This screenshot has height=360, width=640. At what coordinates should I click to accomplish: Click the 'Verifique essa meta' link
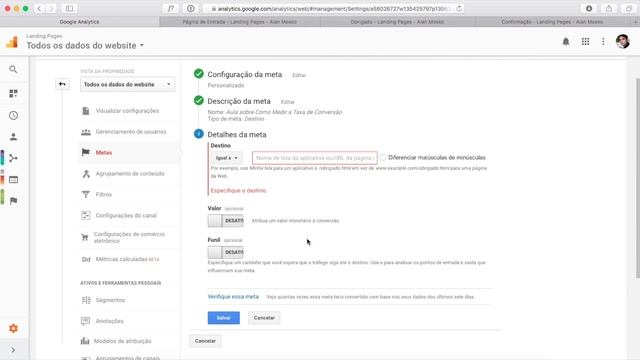(x=233, y=297)
